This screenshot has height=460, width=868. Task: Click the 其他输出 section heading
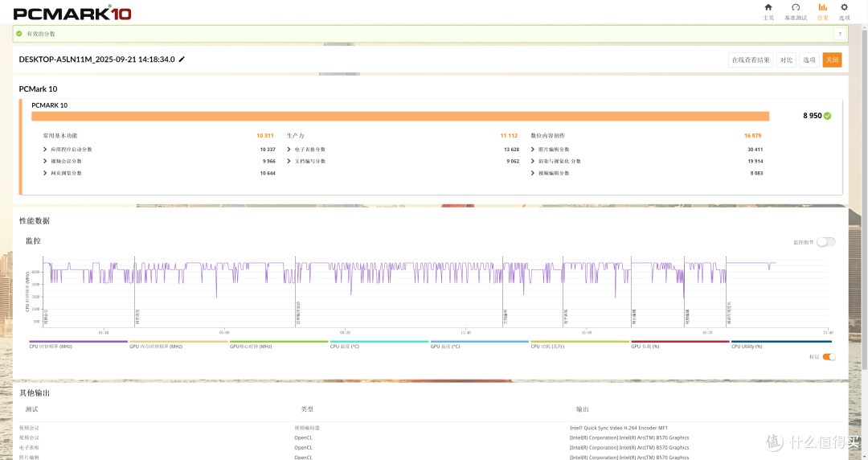pyautogui.click(x=35, y=393)
